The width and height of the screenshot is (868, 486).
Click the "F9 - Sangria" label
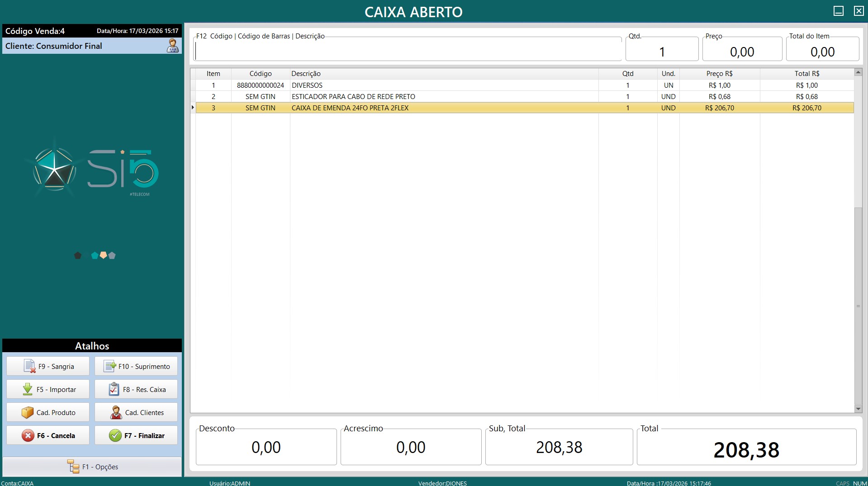click(x=56, y=367)
